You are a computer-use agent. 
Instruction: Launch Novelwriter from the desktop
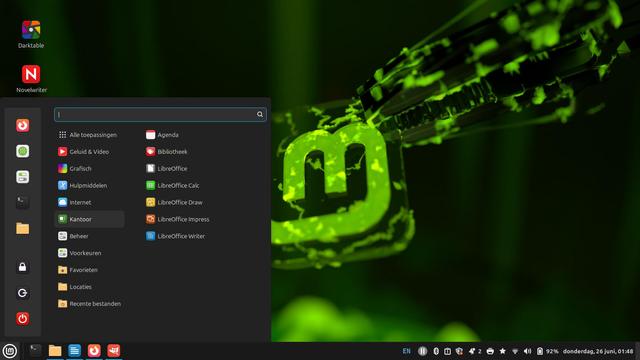(31, 79)
